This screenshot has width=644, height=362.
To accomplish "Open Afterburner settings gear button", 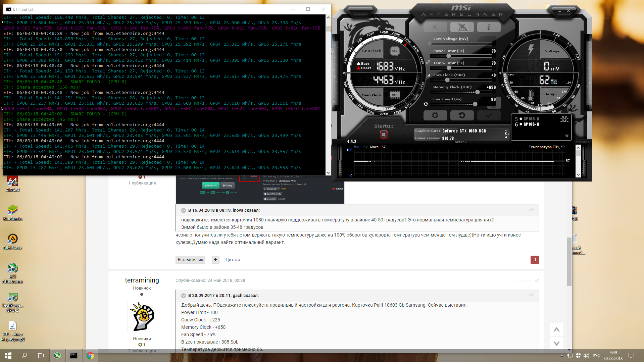I will tap(435, 115).
